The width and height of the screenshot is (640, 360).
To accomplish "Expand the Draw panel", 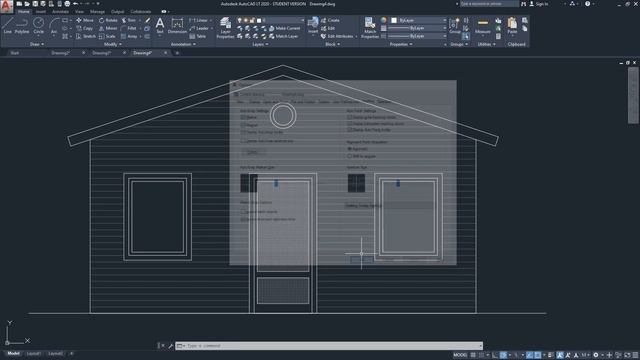I will point(37,44).
